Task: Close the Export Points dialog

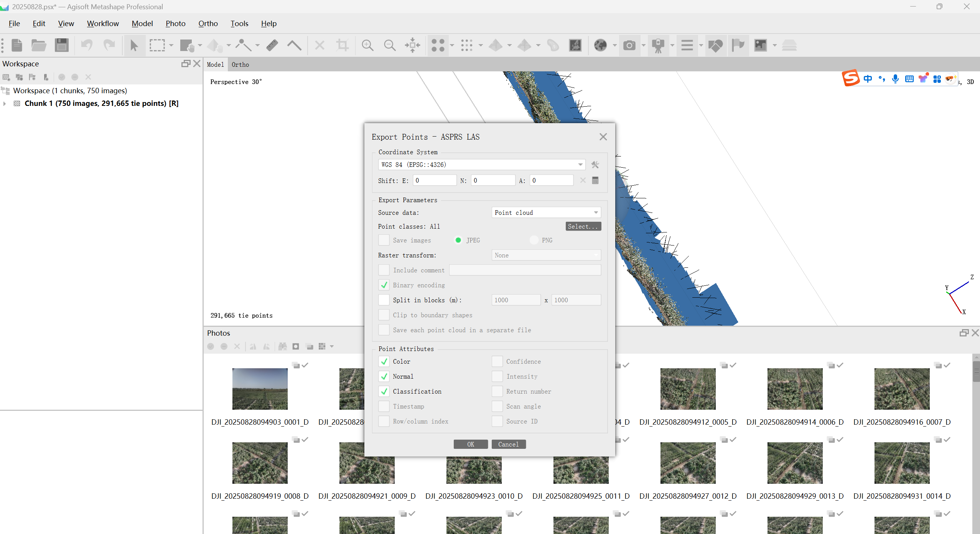Action: [603, 137]
